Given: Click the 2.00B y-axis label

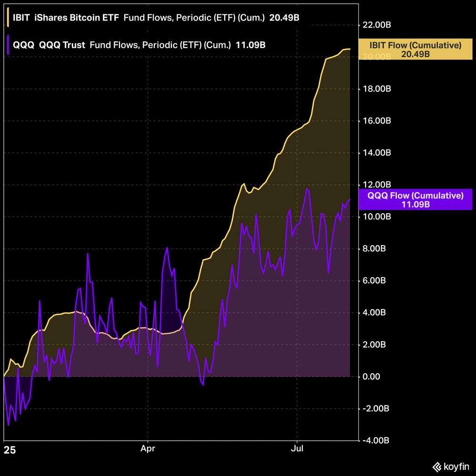Looking at the screenshot, I should pos(374,345).
